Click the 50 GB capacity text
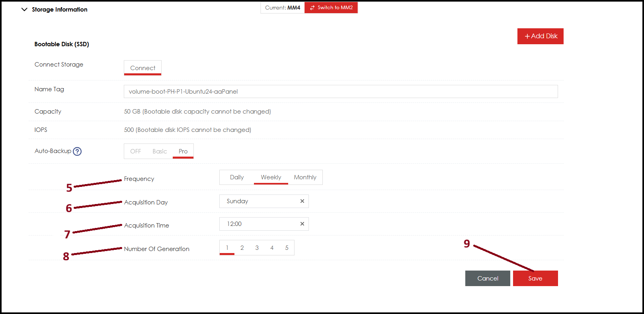This screenshot has width=644, height=314. coord(197,112)
